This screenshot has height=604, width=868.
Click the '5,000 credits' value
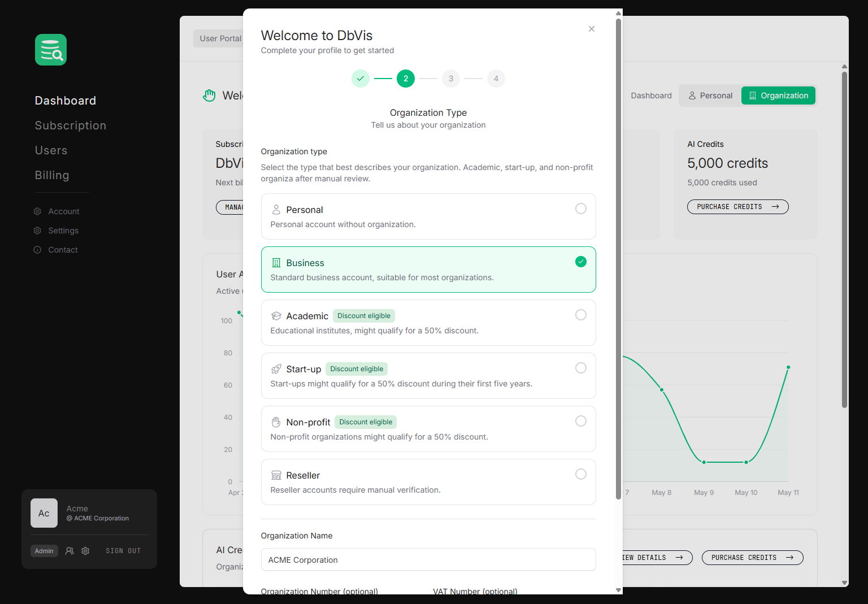(x=728, y=163)
